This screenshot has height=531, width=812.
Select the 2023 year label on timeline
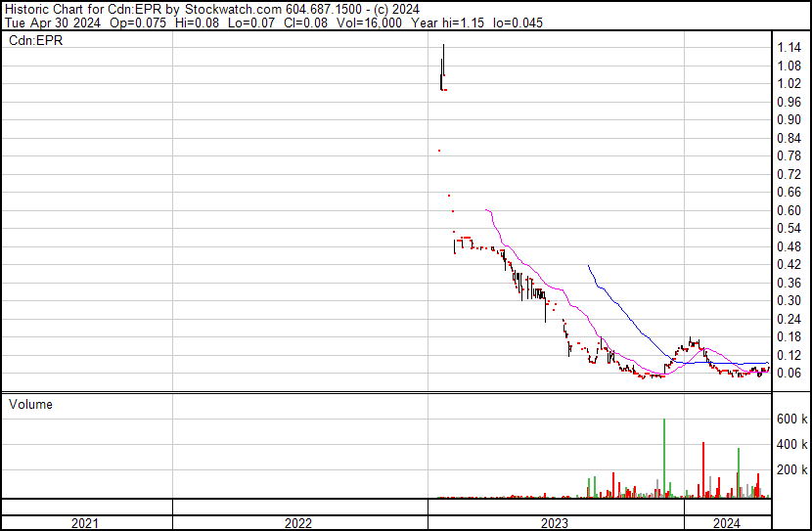tap(555, 523)
